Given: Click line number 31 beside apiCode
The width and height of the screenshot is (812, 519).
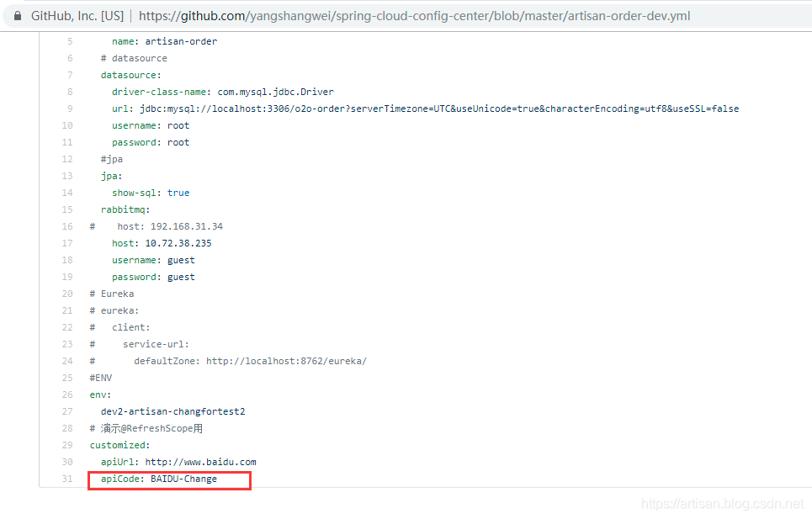Looking at the screenshot, I should tap(67, 479).
